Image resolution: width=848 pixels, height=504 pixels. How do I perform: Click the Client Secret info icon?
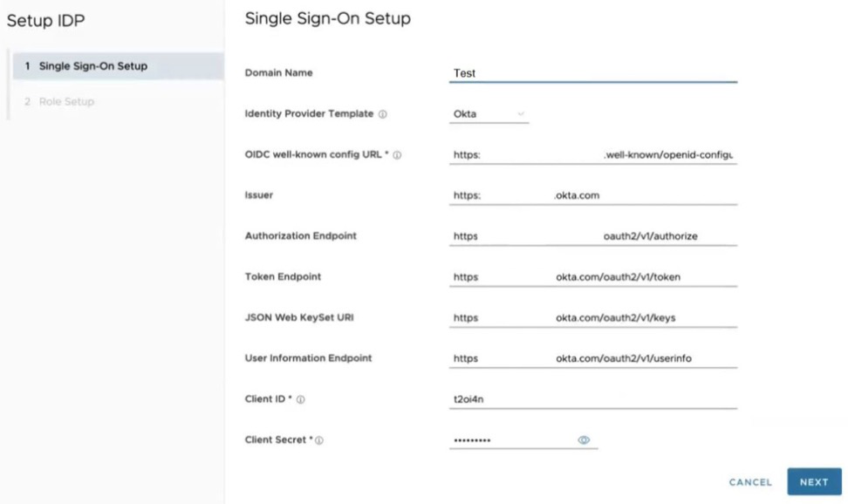(x=319, y=440)
